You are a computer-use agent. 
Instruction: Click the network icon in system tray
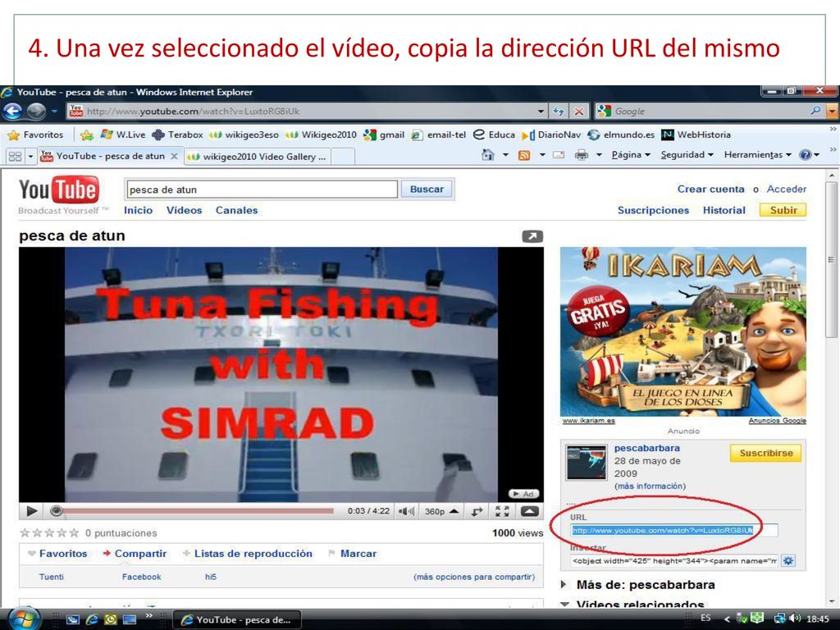pyautogui.click(x=779, y=619)
